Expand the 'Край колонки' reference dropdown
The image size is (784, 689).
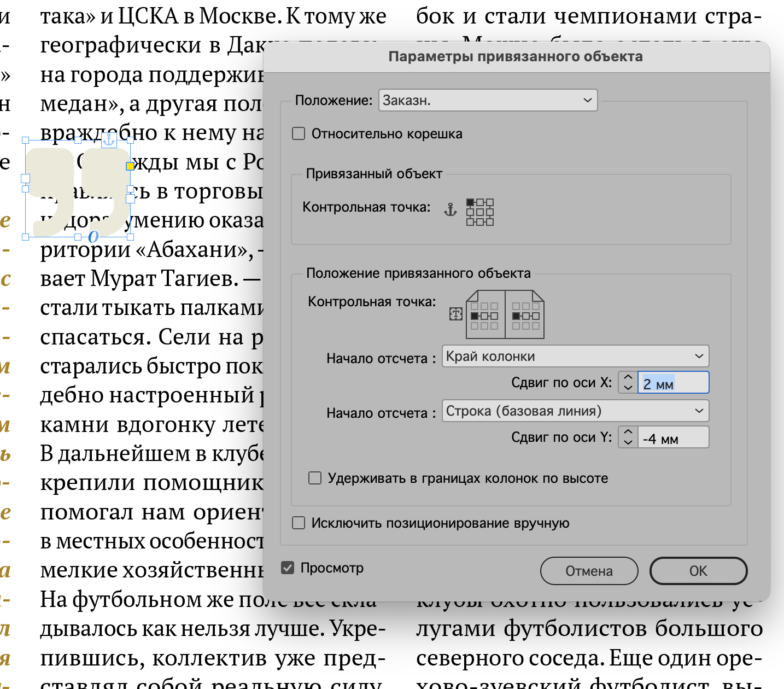[575, 356]
